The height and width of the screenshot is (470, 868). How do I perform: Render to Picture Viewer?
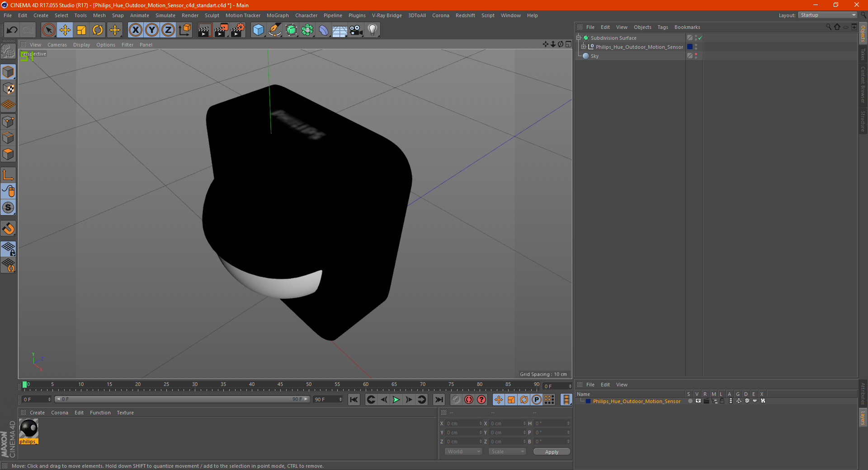[221, 30]
